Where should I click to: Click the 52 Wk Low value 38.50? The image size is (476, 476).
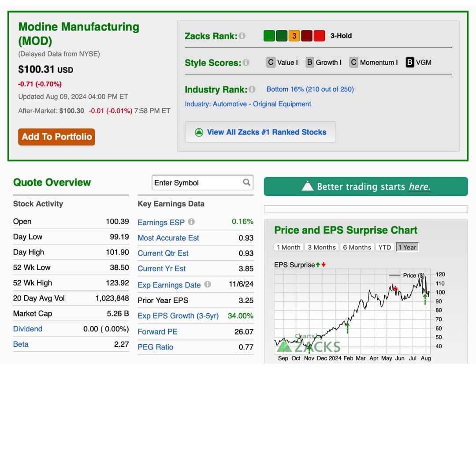(119, 268)
